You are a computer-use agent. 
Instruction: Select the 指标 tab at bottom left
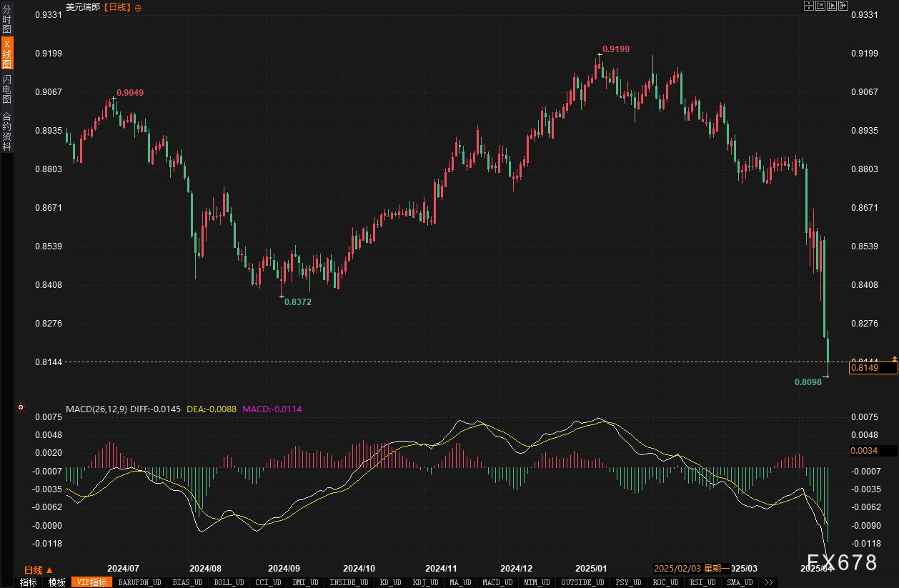(28, 582)
